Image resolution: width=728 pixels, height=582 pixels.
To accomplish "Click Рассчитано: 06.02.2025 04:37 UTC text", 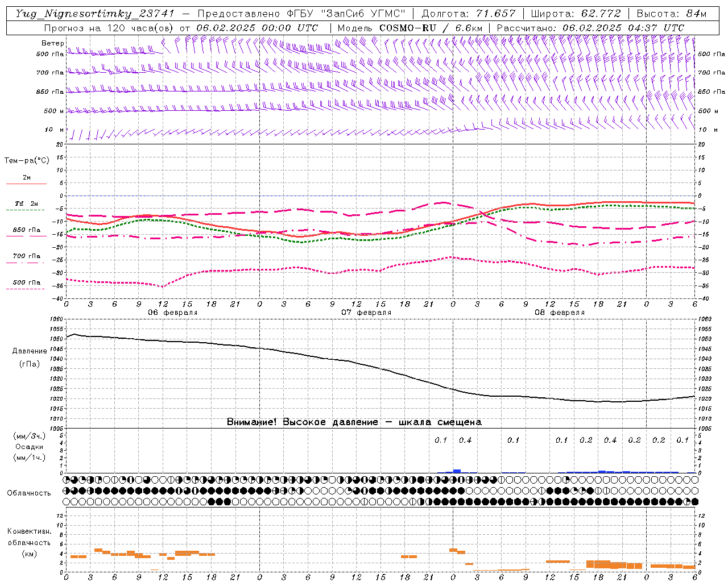I will point(590,28).
